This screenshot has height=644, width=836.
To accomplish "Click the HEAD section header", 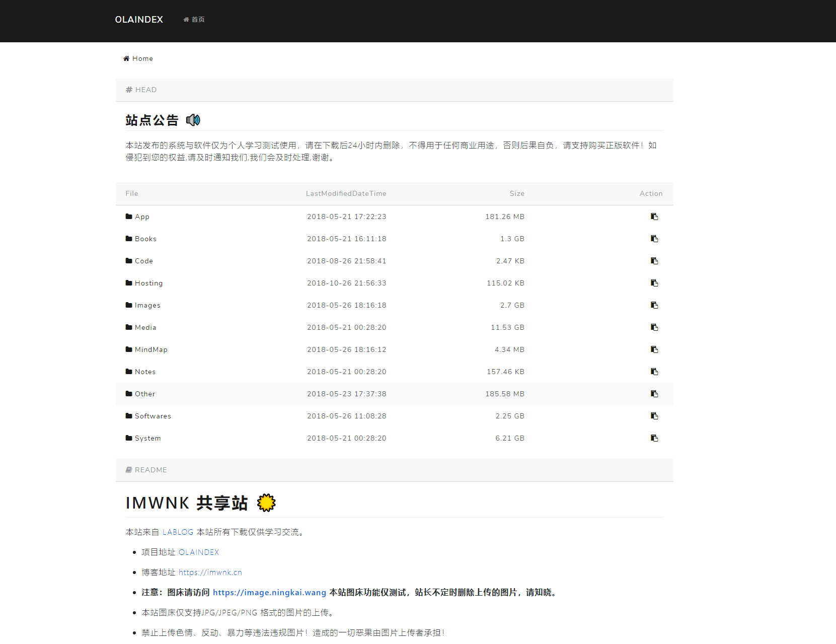I will pyautogui.click(x=395, y=90).
